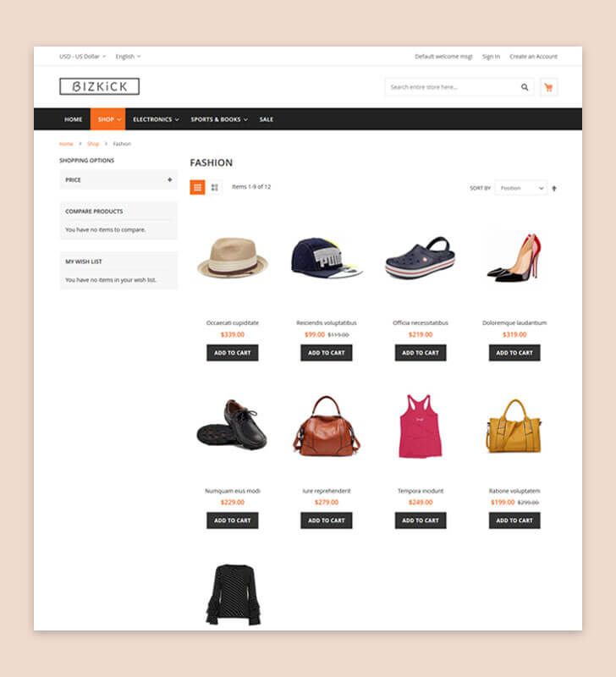Switch to list view icon

[215, 187]
